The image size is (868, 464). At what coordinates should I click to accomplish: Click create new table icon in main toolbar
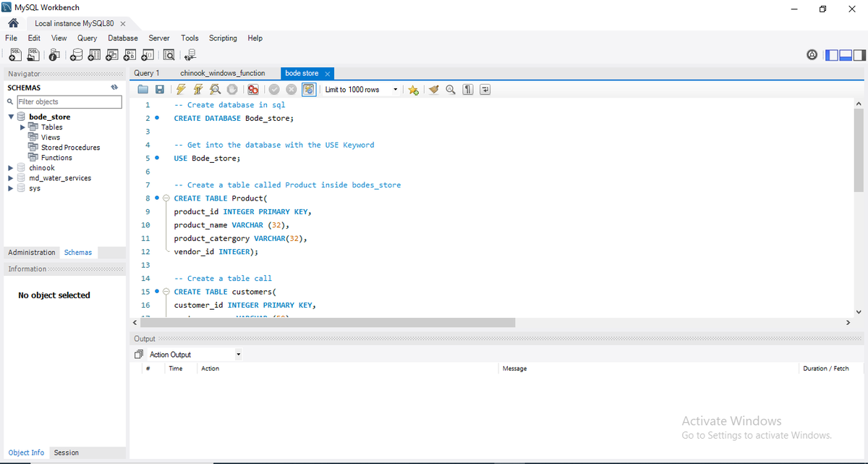coord(94,55)
